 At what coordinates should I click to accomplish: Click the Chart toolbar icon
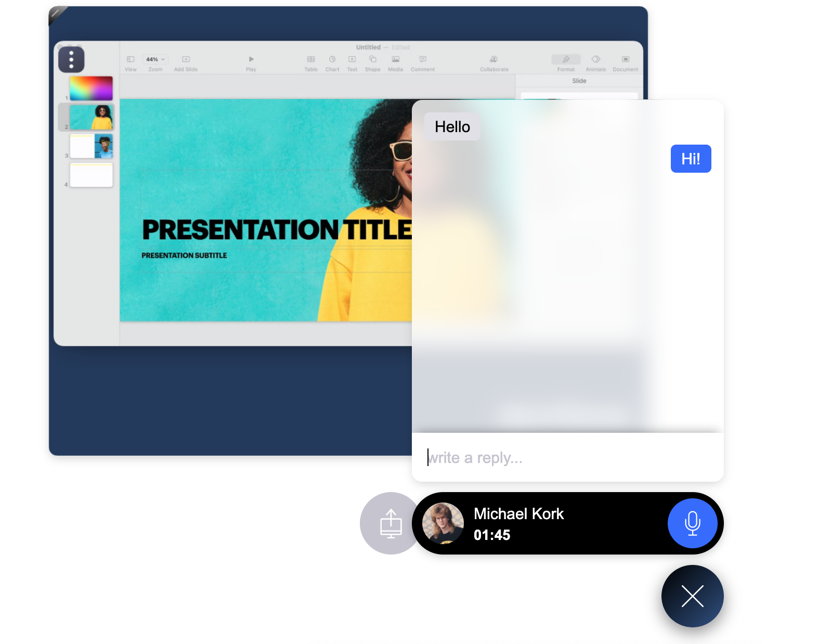click(332, 59)
